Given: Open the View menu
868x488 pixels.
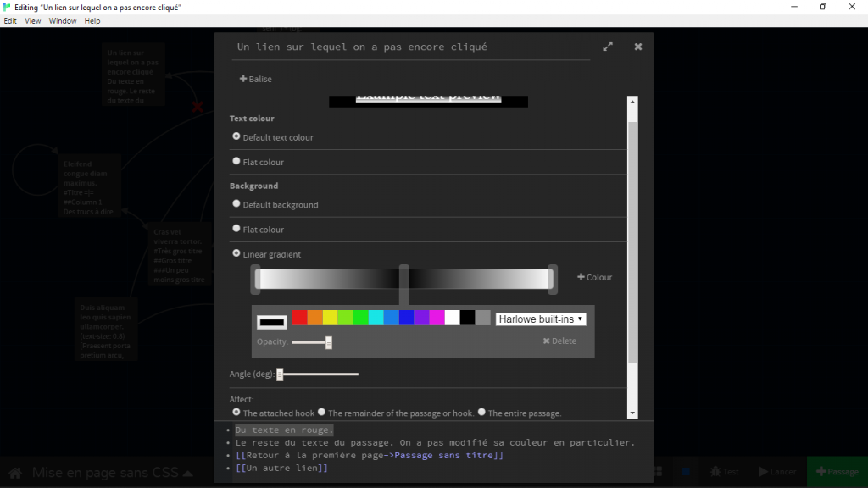Looking at the screenshot, I should pyautogui.click(x=33, y=21).
